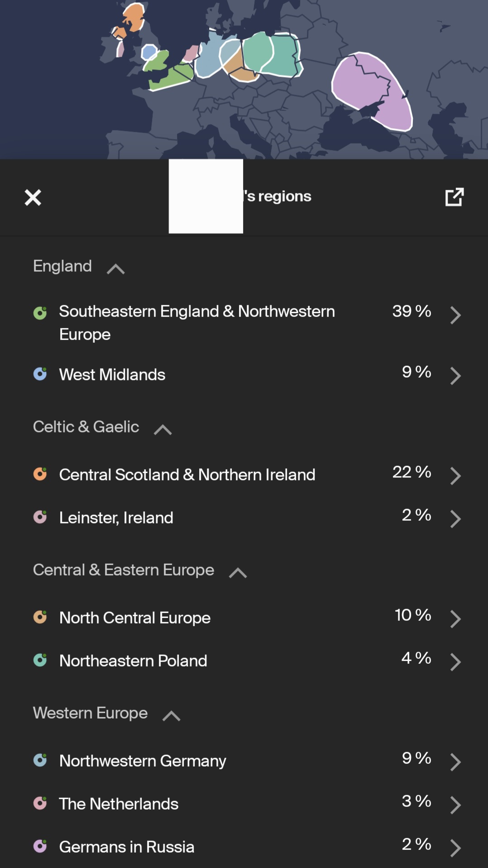The width and height of the screenshot is (488, 868).
Task: Tap the share/export icon
Action: (455, 197)
